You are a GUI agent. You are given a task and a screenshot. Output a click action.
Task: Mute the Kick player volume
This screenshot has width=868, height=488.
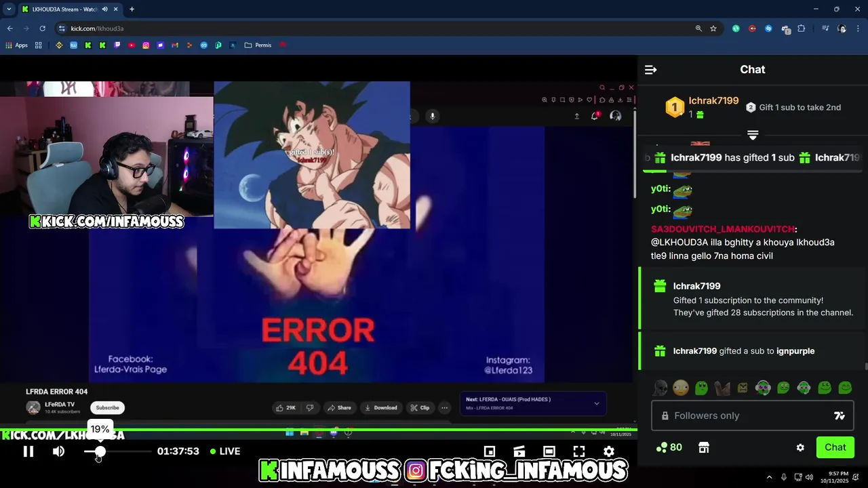59,451
